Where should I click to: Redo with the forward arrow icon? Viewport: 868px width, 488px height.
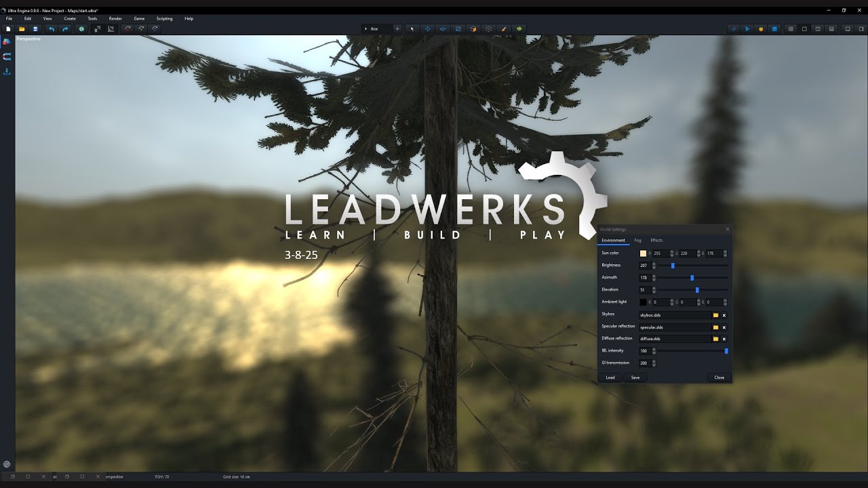(65, 29)
